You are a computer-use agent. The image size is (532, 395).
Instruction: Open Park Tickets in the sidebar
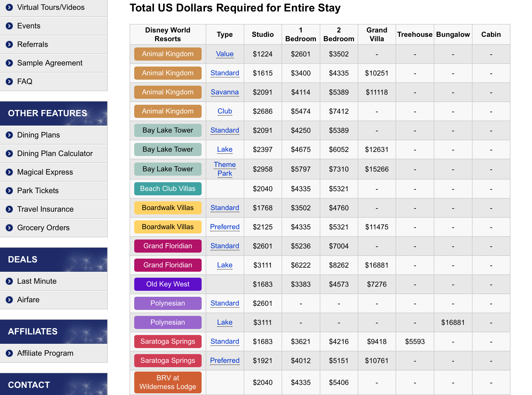click(x=54, y=191)
